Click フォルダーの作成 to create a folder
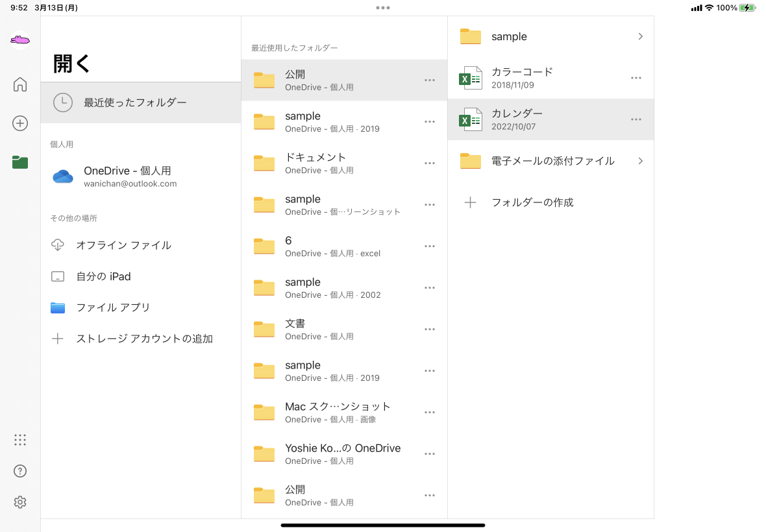The height and width of the screenshot is (532, 766). tap(532, 202)
